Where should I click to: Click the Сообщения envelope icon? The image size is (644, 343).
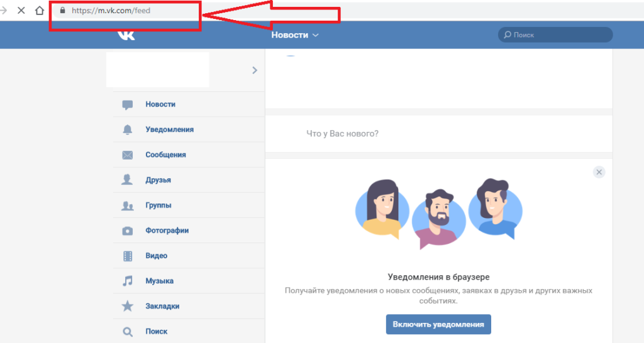(x=127, y=155)
